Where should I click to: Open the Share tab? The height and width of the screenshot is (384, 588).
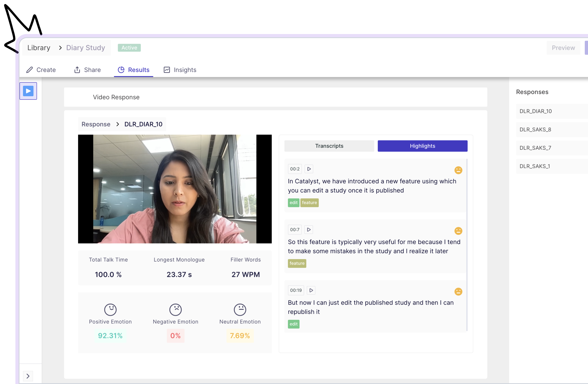(87, 70)
